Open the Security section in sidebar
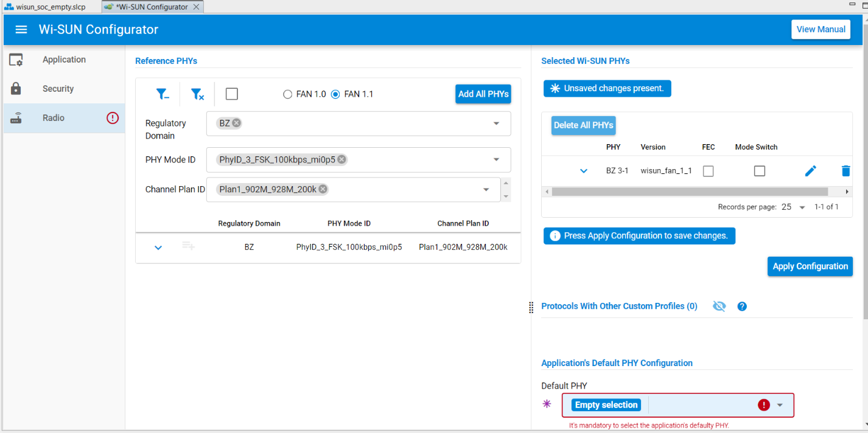The width and height of the screenshot is (868, 433). pyautogui.click(x=58, y=89)
